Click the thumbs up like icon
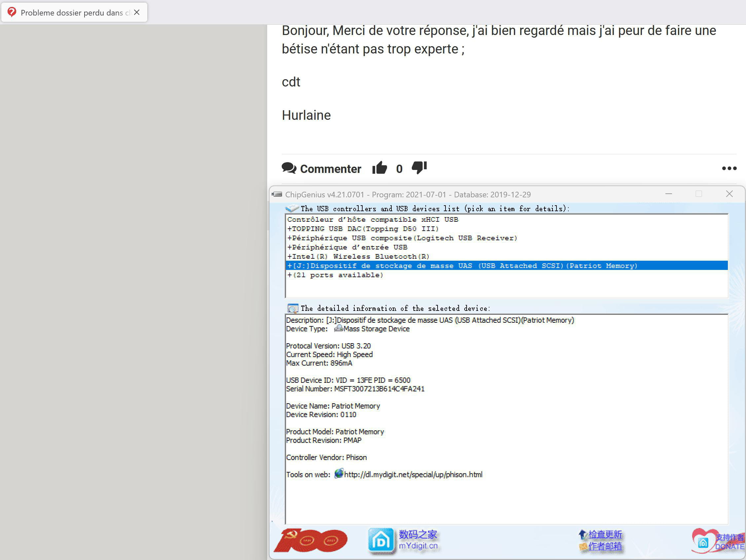The width and height of the screenshot is (746, 560). (x=379, y=167)
